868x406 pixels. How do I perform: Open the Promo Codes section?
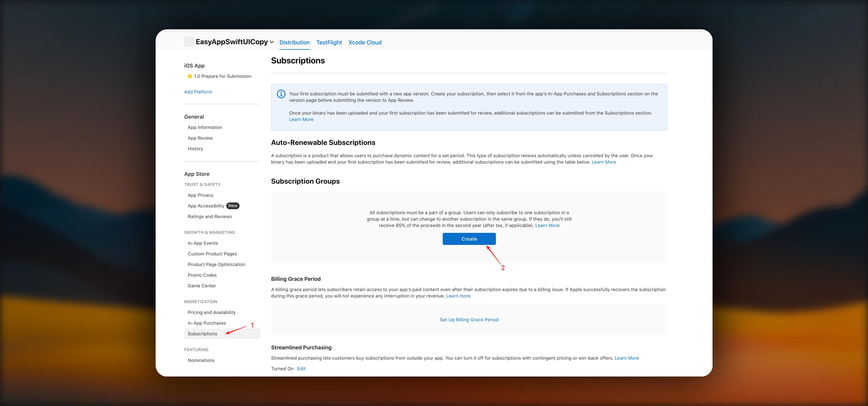[202, 275]
